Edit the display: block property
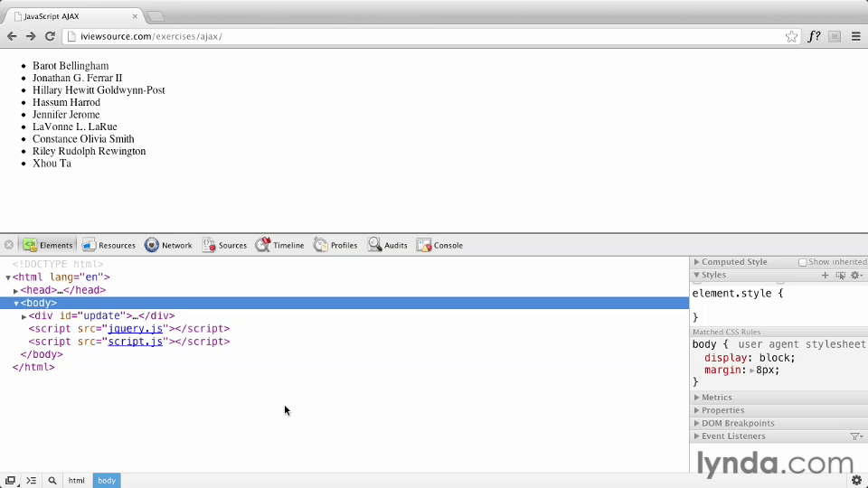 [750, 358]
